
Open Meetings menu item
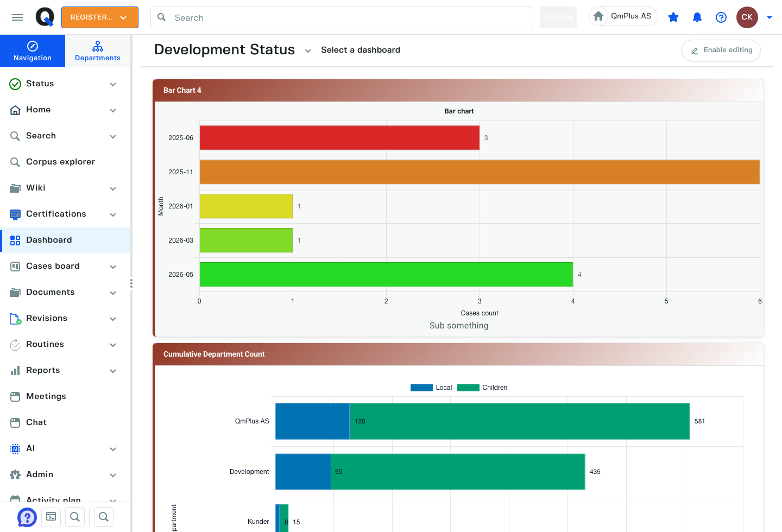tap(65, 396)
